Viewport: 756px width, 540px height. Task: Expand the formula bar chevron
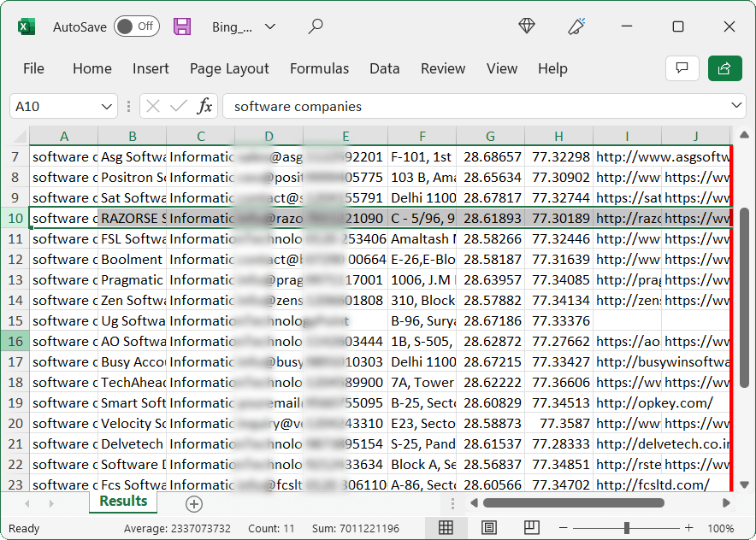coord(735,105)
